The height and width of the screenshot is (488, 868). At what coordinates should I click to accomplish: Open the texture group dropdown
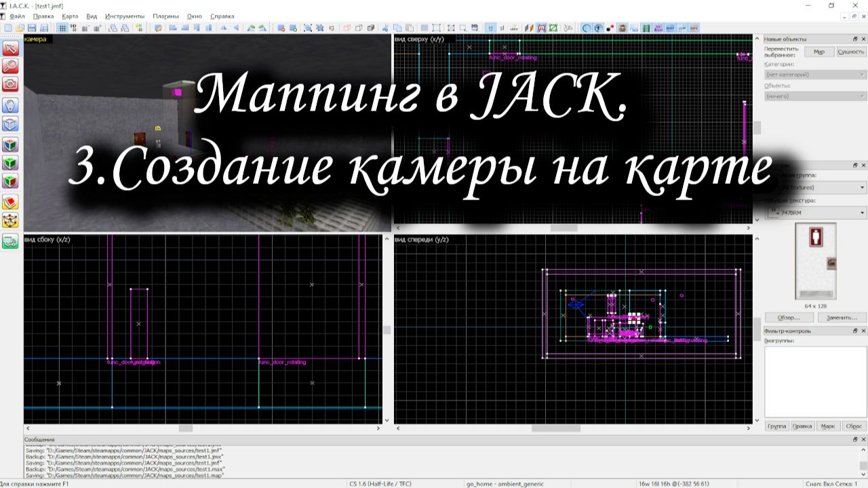pos(816,187)
